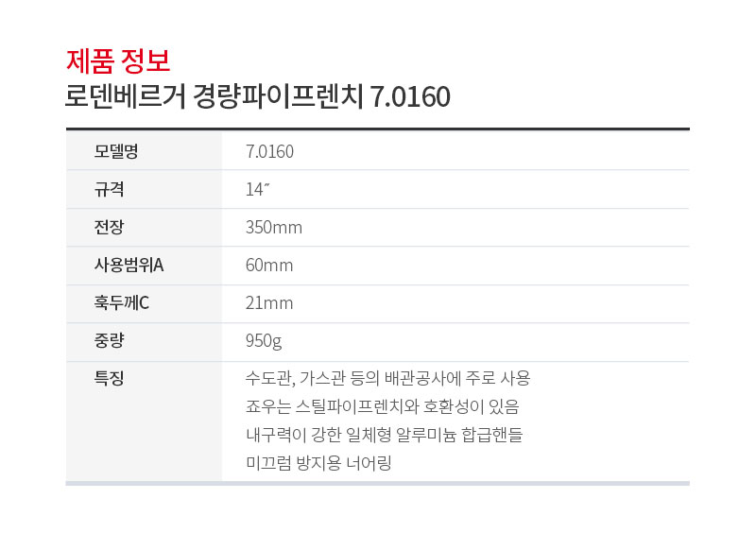The height and width of the screenshot is (550, 756).
Task: Click the product title 로덴베르거 경량파이프렌치 7.0160
Action: click(257, 96)
